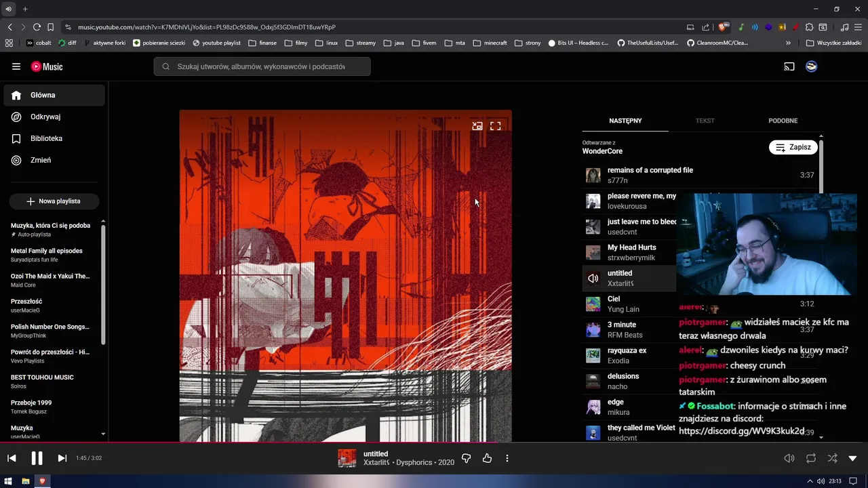Play delusions by nacho
The height and width of the screenshot is (488, 868).
(629, 382)
